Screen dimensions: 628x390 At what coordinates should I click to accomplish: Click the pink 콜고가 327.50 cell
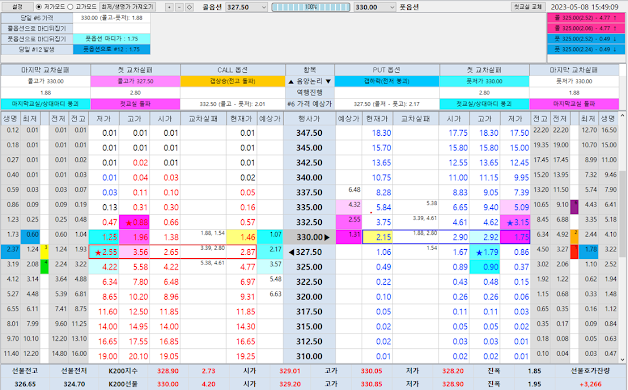tap(135, 81)
